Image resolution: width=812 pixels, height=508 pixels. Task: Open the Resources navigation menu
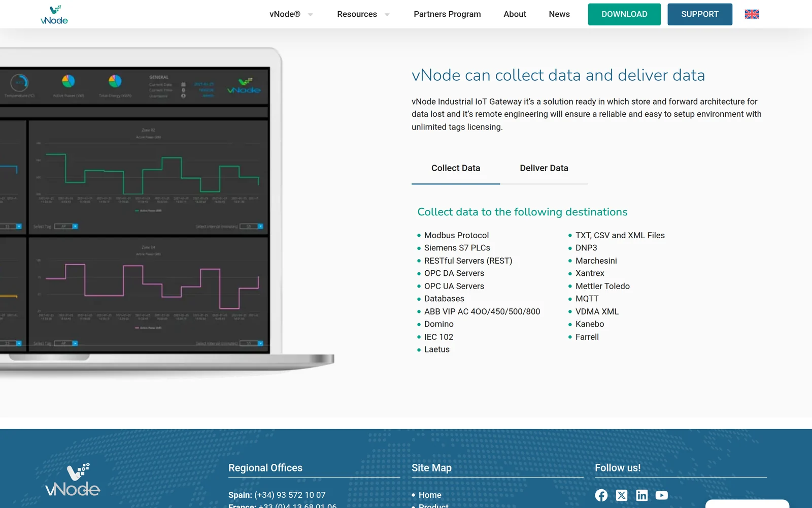tap(357, 14)
